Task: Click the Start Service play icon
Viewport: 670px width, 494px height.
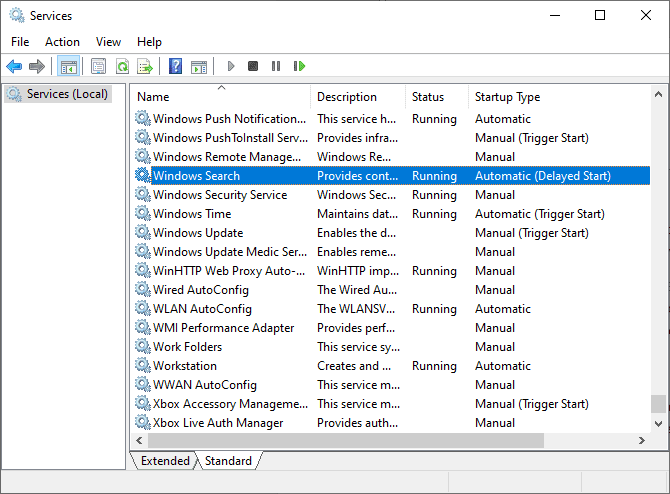Action: click(231, 66)
